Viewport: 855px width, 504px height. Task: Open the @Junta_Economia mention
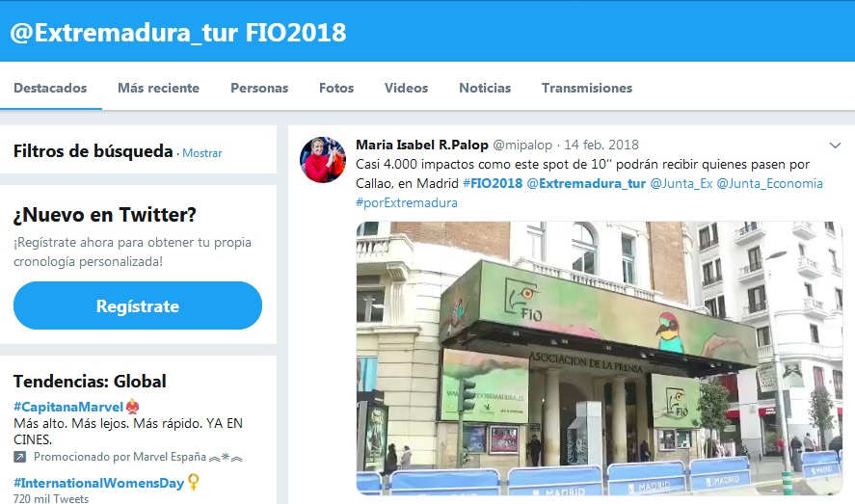(769, 184)
